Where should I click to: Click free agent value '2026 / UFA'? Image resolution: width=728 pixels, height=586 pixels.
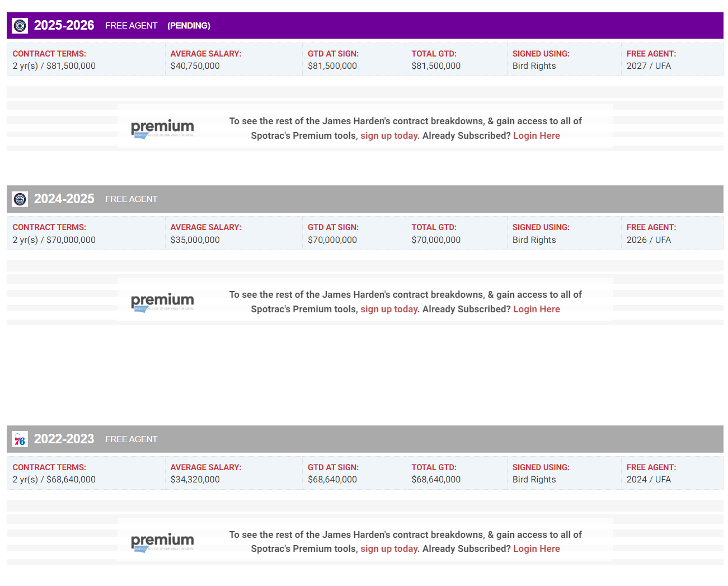649,240
